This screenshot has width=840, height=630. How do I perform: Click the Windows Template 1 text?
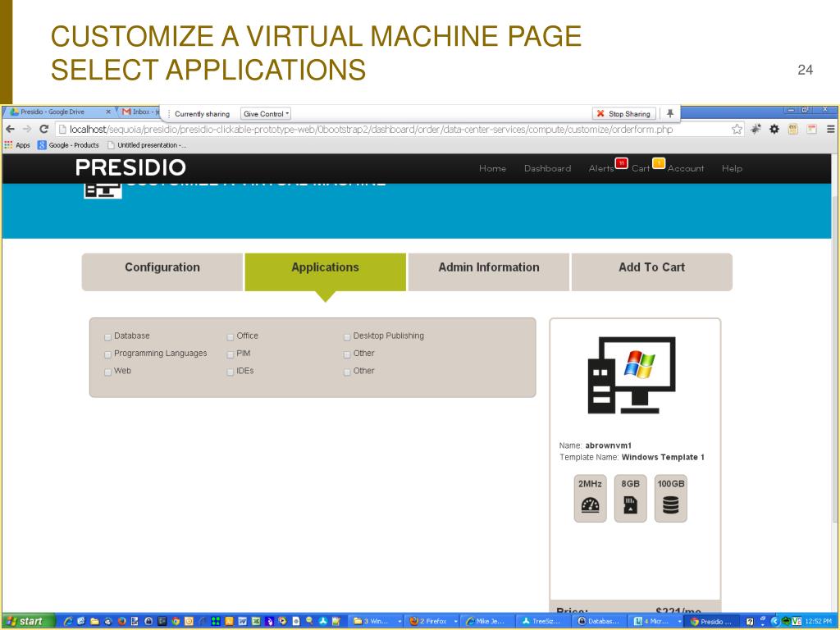(663, 457)
